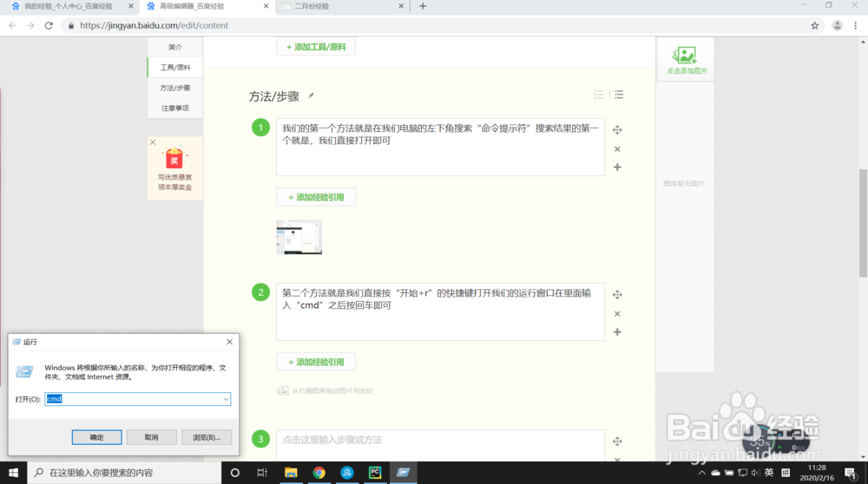This screenshot has width=868, height=484.
Task: Jump to 工具/原料 section in sidebar
Action: pos(175,68)
